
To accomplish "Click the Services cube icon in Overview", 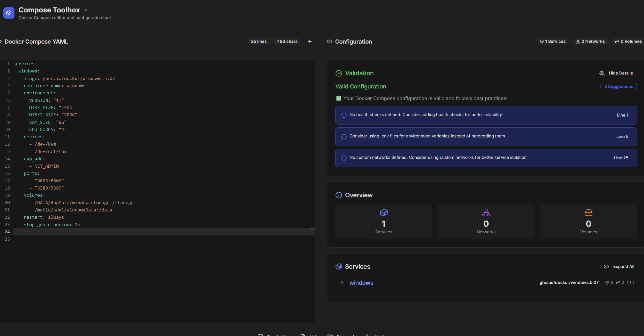I will point(384,213).
